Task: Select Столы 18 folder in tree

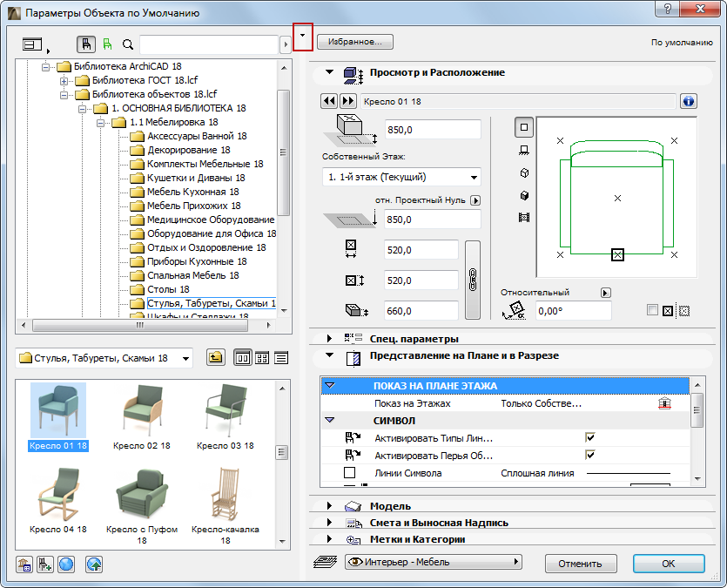Action: click(168, 289)
